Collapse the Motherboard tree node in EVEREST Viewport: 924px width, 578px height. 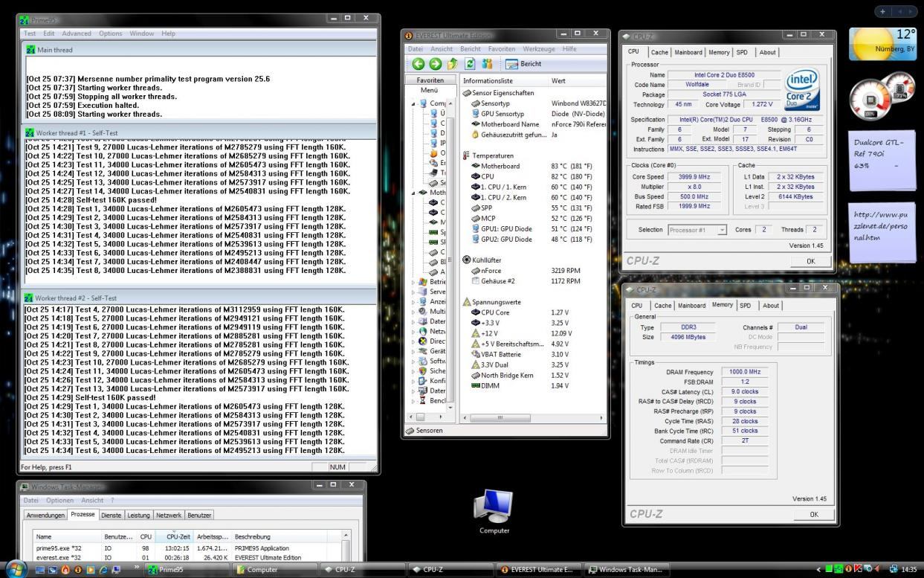(x=415, y=193)
